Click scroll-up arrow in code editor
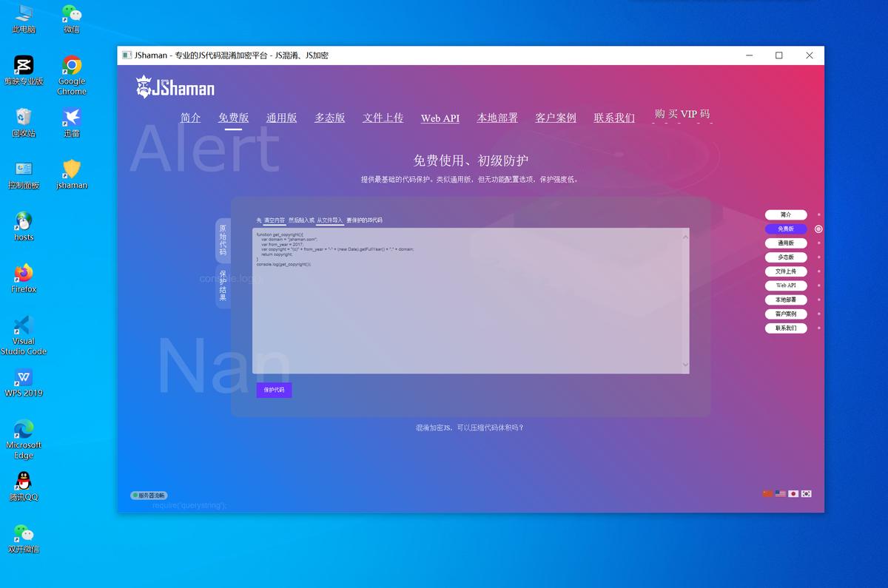 [685, 237]
